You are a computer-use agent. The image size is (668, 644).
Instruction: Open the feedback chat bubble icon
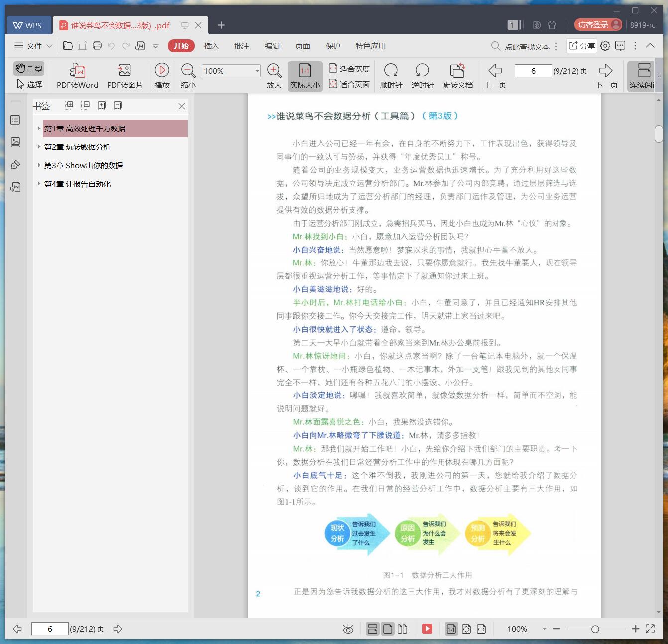[620, 46]
